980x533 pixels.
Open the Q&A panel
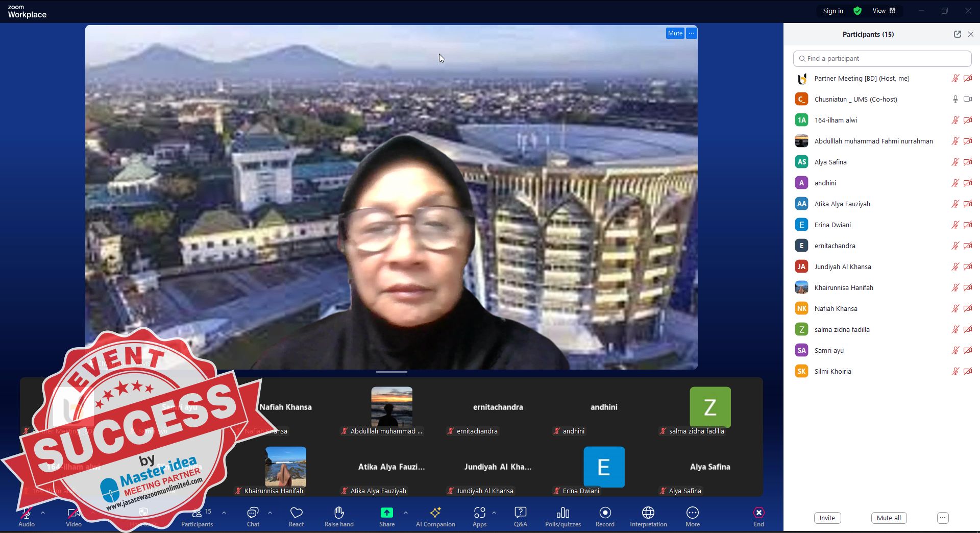coord(520,513)
